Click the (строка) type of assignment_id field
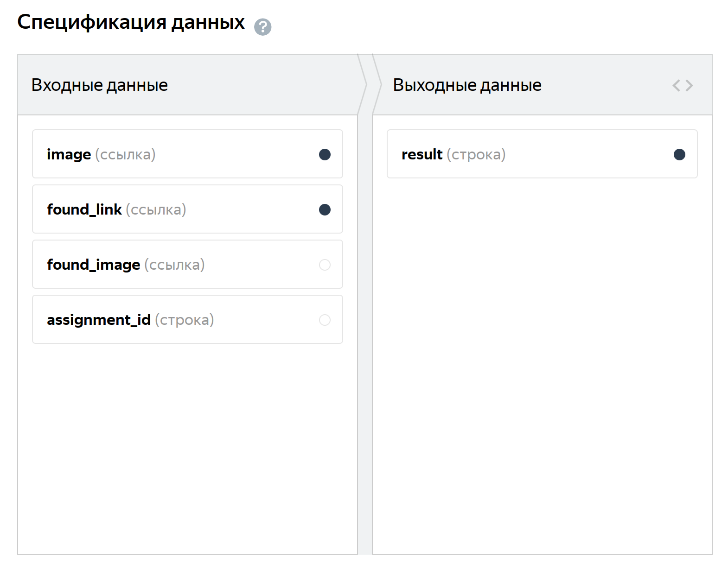This screenshot has width=728, height=570. point(184,320)
